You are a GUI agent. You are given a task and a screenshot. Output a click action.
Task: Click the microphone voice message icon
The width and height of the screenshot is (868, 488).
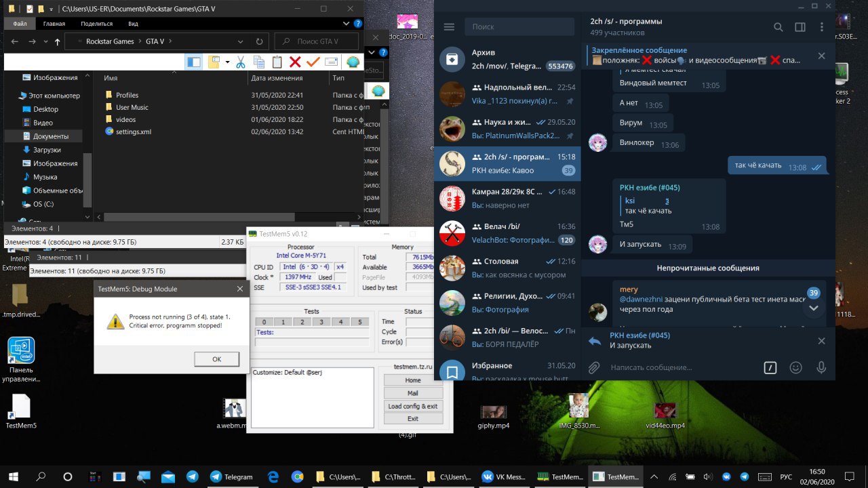point(821,367)
